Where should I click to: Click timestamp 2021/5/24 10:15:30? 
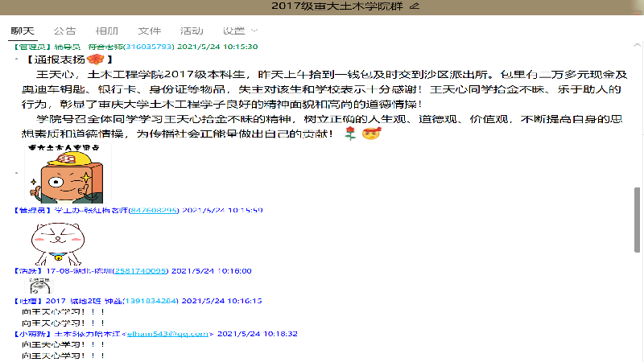click(x=217, y=47)
